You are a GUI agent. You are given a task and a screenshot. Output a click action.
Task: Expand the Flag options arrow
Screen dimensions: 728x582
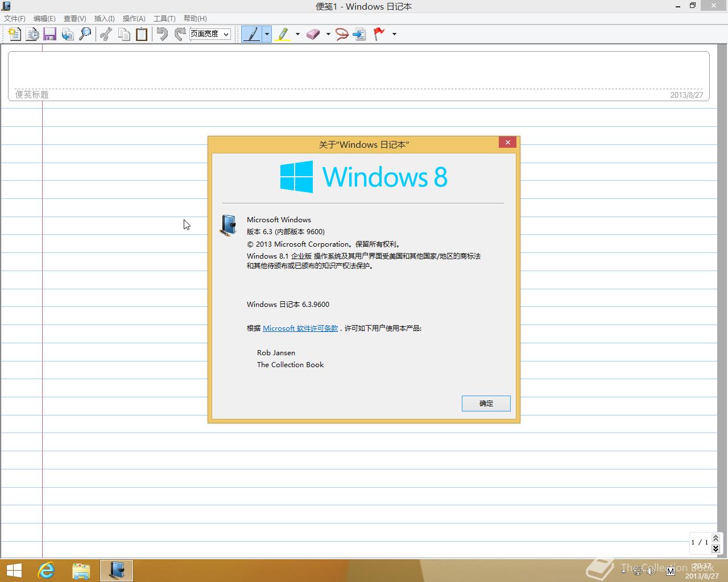(x=394, y=34)
